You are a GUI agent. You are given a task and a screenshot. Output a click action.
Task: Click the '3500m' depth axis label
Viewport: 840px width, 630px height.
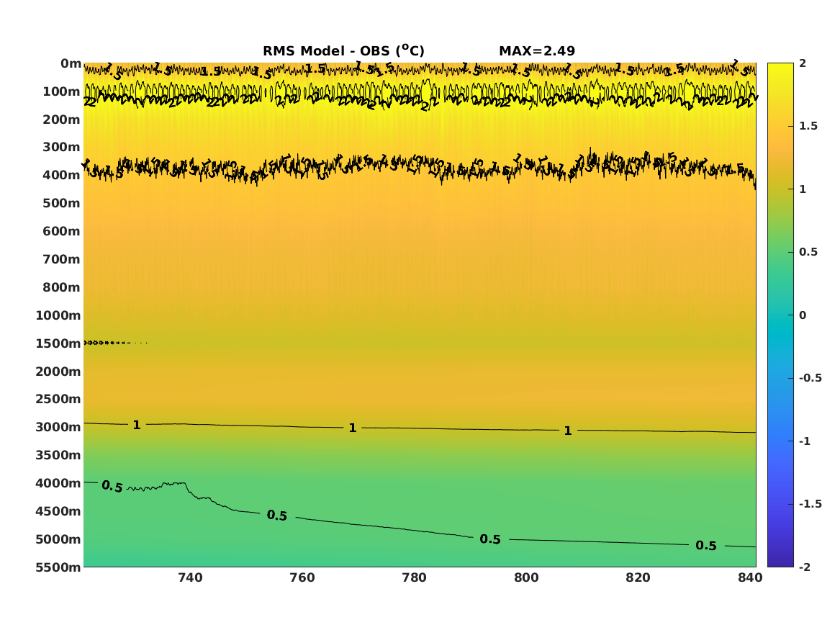coord(58,455)
